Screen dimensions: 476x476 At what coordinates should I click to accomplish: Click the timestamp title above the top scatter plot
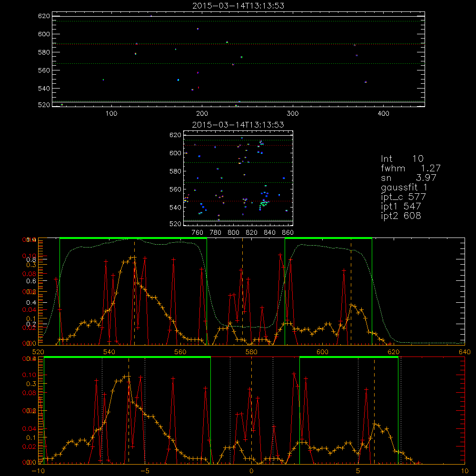pos(238,6)
